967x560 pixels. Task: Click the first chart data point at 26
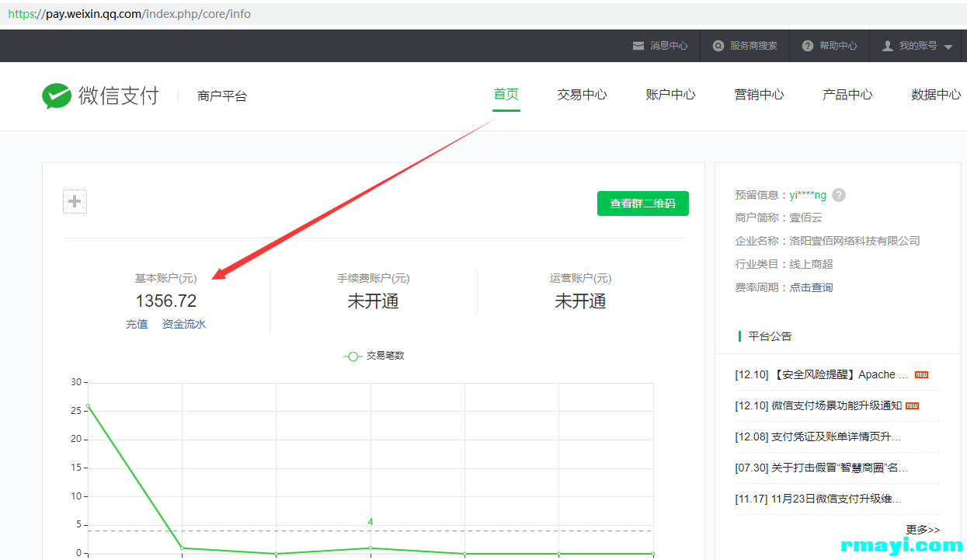(88, 405)
